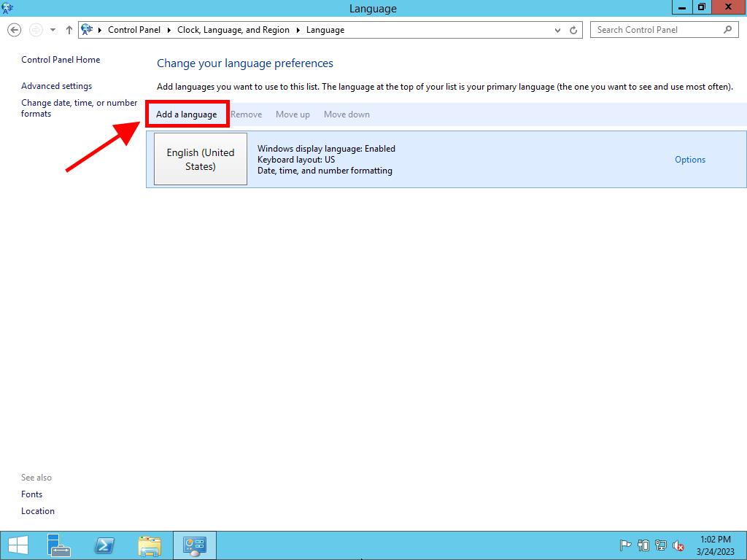Expand arrow after Clock, Language, and Region

pyautogui.click(x=298, y=30)
